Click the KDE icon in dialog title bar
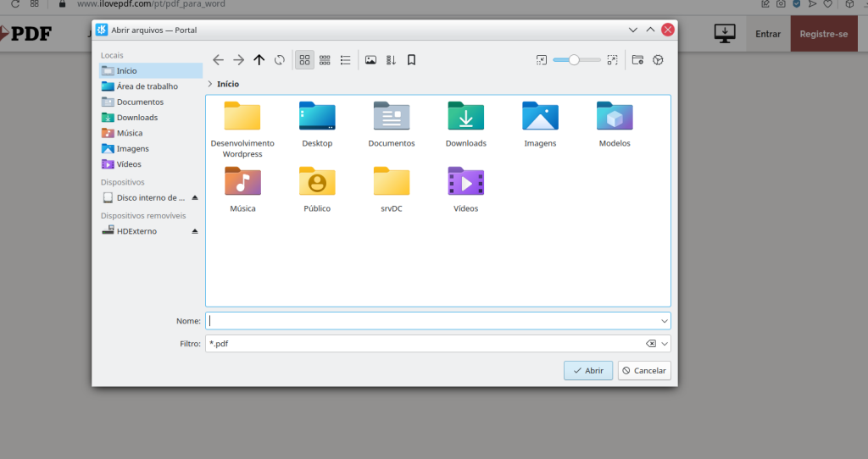The width and height of the screenshot is (868, 459). point(102,30)
